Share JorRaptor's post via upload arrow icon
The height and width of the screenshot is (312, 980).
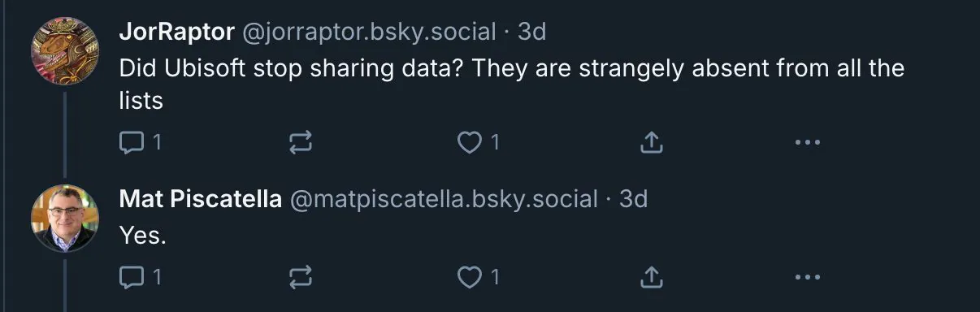click(650, 143)
